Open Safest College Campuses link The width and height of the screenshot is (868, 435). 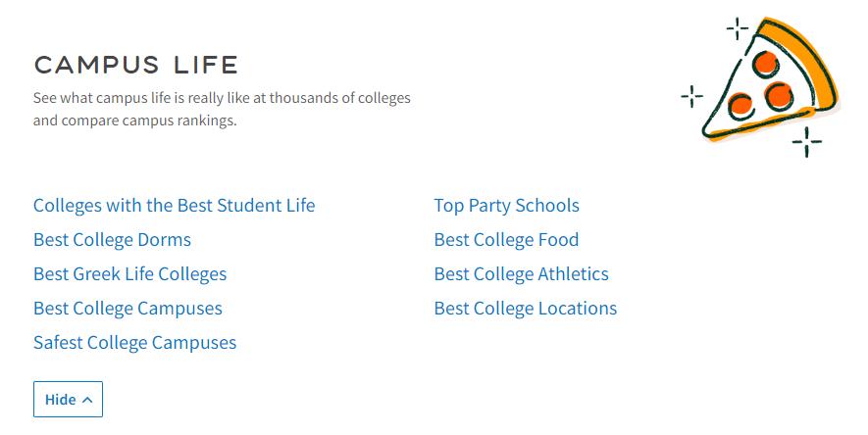click(x=134, y=343)
